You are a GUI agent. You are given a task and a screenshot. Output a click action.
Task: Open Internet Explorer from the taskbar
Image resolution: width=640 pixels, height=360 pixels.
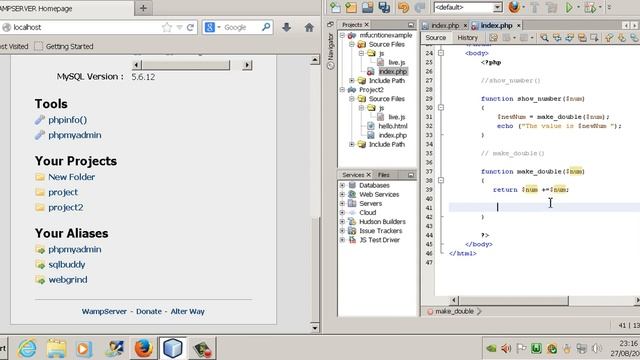tap(27, 348)
